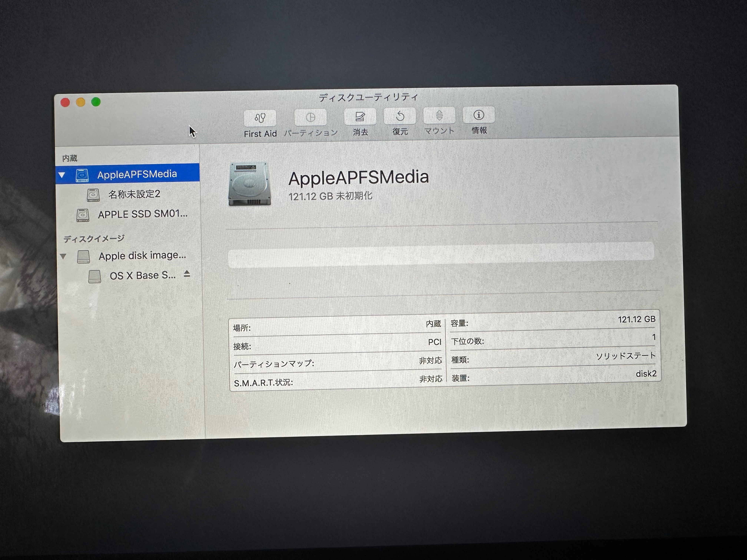Click the yellow minimize window button
747x560 pixels.
(80, 102)
